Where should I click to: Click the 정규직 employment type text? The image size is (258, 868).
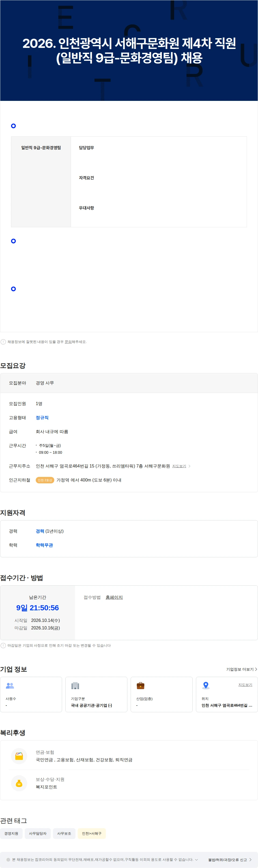pyautogui.click(x=42, y=417)
